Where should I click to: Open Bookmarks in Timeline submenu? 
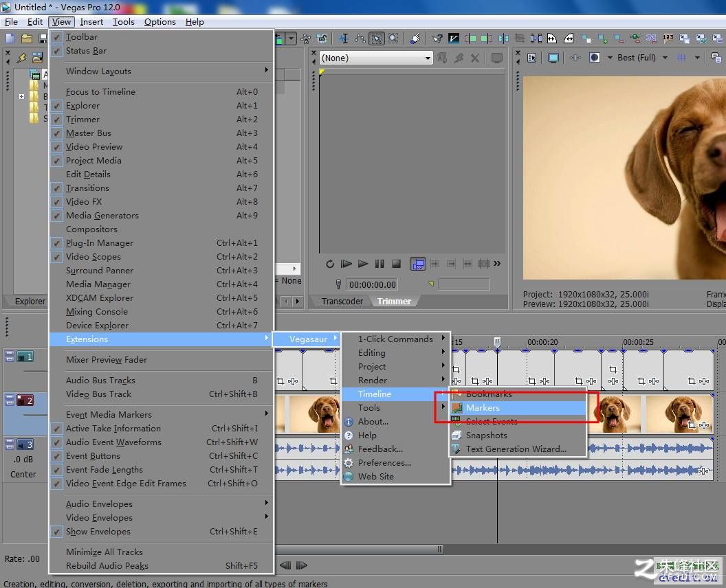[x=518, y=394]
